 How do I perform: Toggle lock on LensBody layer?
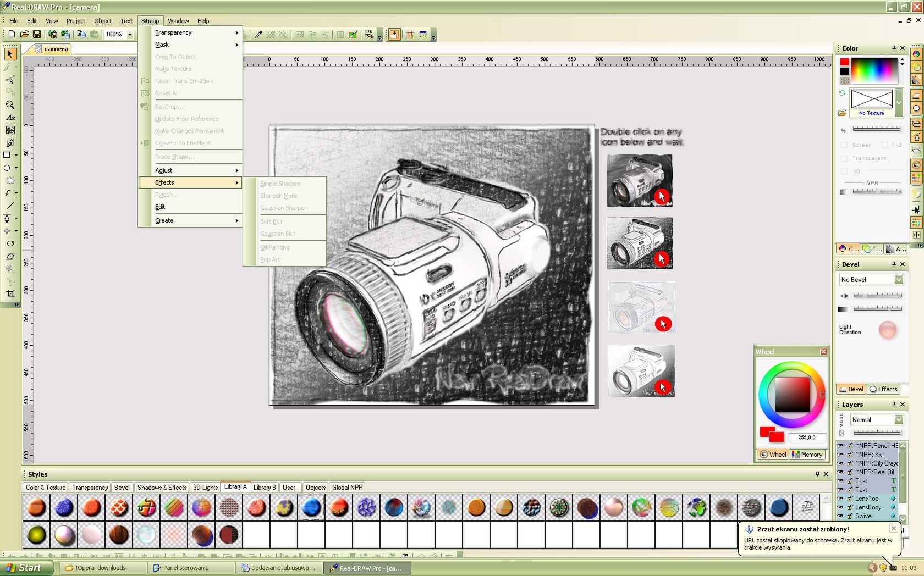tap(850, 507)
